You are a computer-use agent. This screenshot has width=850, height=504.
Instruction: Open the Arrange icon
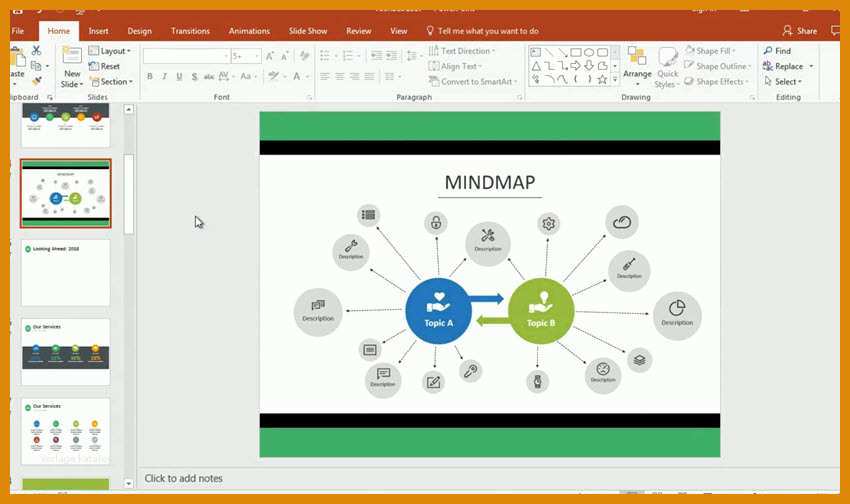pyautogui.click(x=637, y=56)
